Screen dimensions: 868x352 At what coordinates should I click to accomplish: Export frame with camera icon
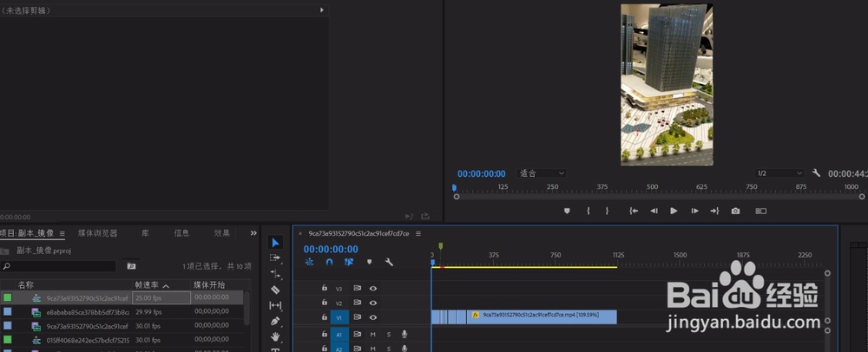(x=735, y=211)
